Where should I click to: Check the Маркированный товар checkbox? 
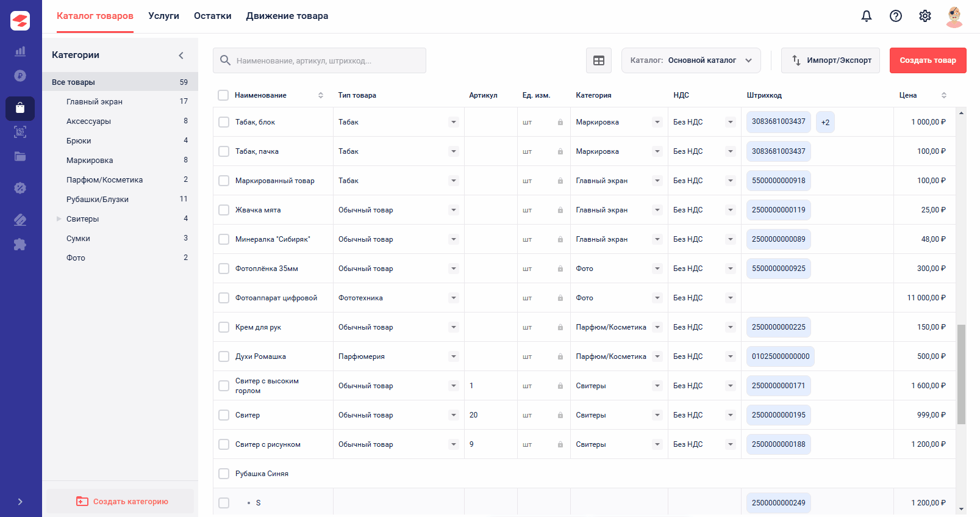224,181
